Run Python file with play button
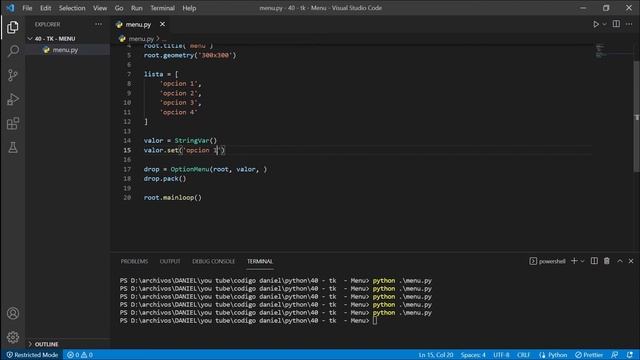Viewport: 640px width, 360px height. coord(596,24)
